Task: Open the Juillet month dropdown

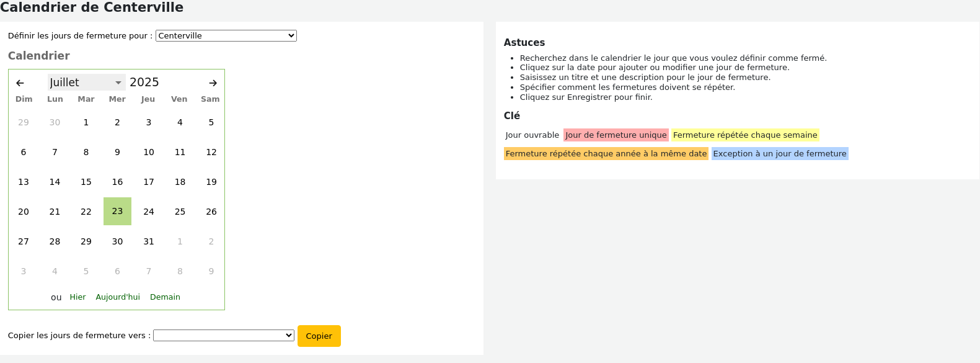Action: 86,83
